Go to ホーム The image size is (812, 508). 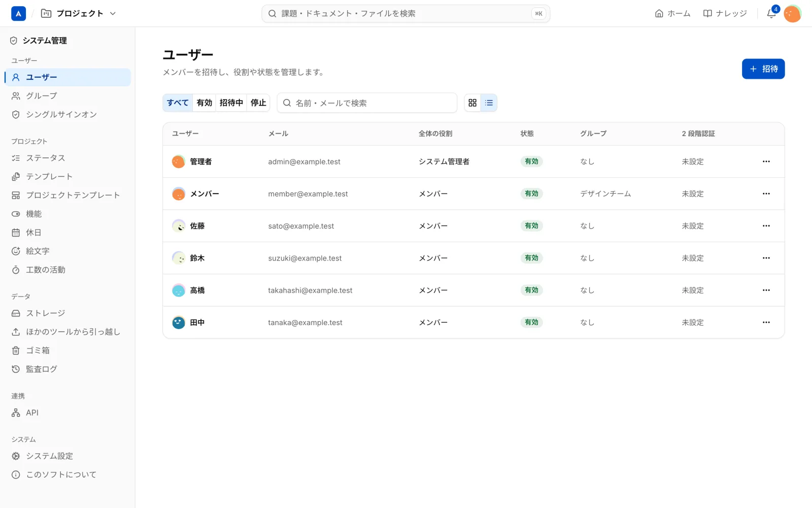click(x=672, y=14)
